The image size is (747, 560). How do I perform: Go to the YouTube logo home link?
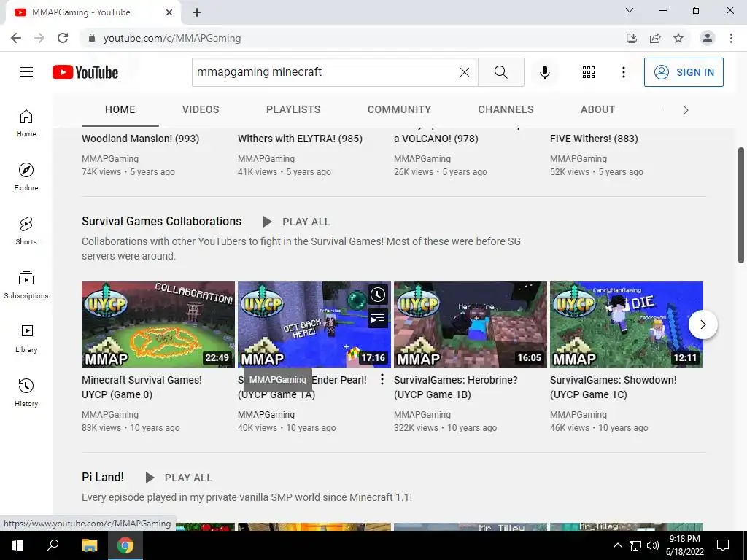[85, 72]
